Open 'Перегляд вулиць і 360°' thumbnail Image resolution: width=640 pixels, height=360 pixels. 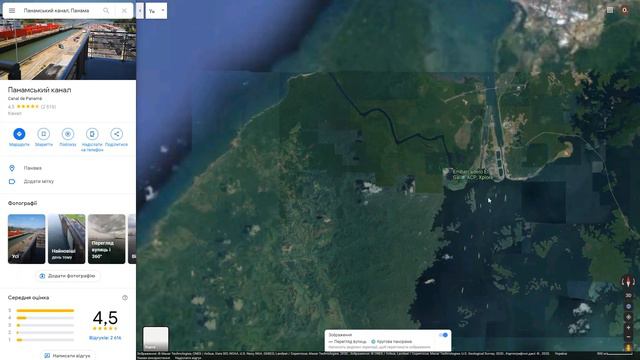coord(107,239)
